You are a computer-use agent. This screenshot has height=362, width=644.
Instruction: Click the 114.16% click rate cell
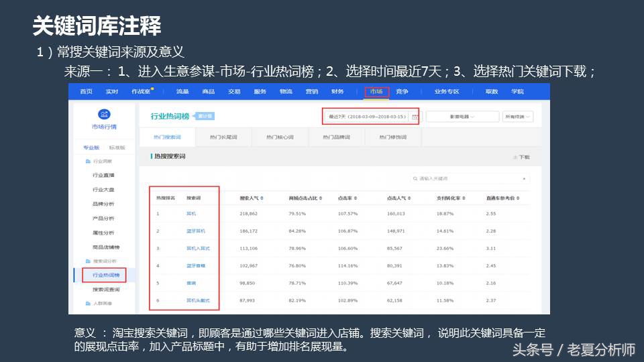347,265
